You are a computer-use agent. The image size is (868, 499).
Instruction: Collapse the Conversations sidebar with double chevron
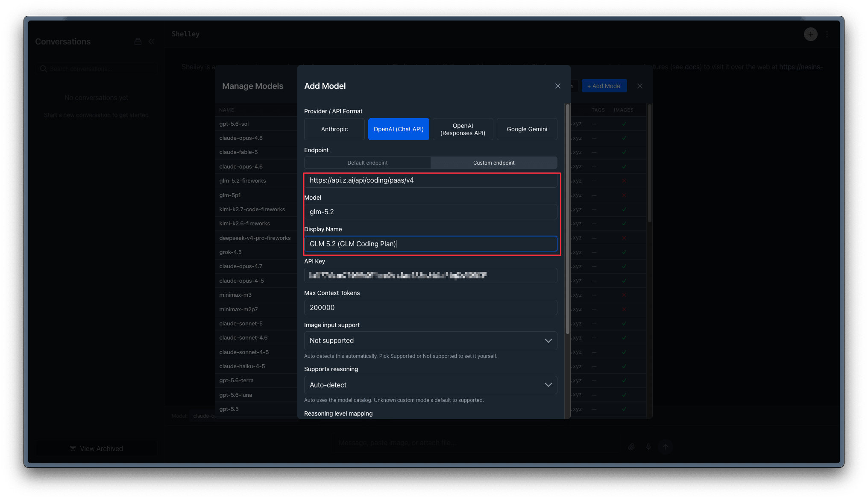coord(152,41)
